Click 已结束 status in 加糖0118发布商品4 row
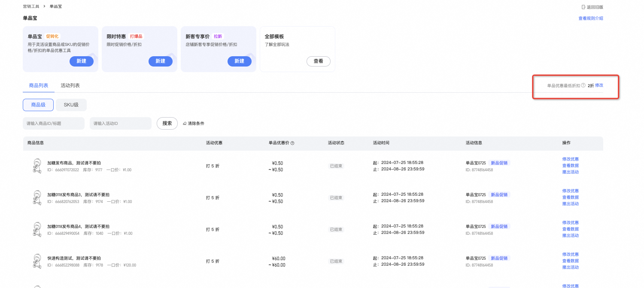The height and width of the screenshot is (288, 644). [x=336, y=230]
